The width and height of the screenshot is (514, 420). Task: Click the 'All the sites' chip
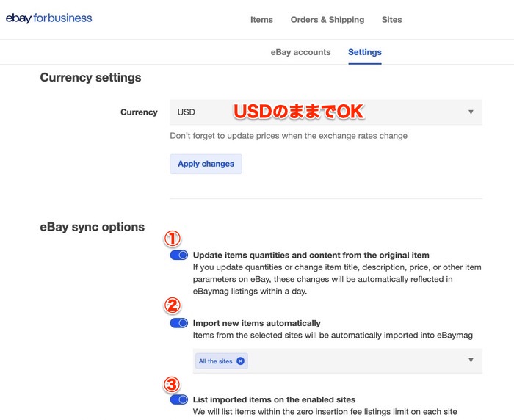coord(216,361)
